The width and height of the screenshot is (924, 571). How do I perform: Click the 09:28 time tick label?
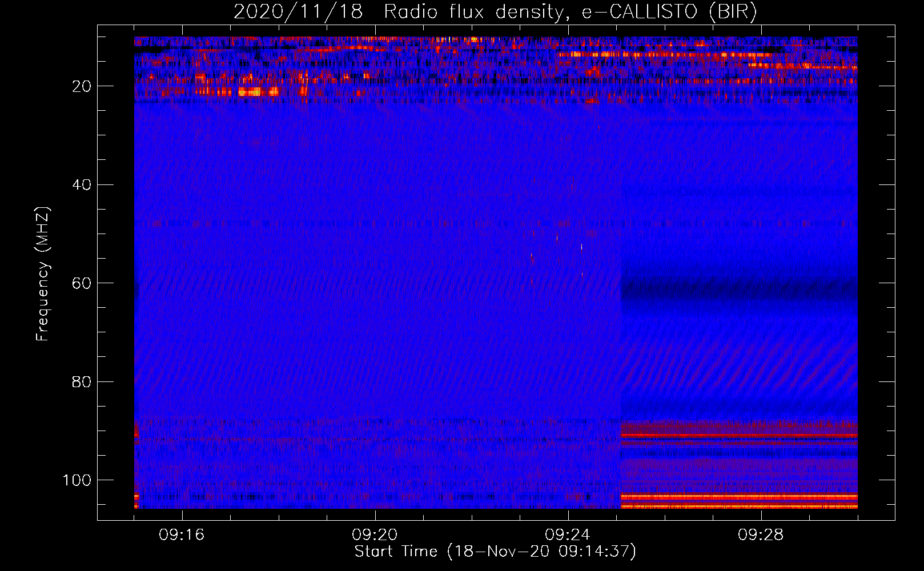761,535
